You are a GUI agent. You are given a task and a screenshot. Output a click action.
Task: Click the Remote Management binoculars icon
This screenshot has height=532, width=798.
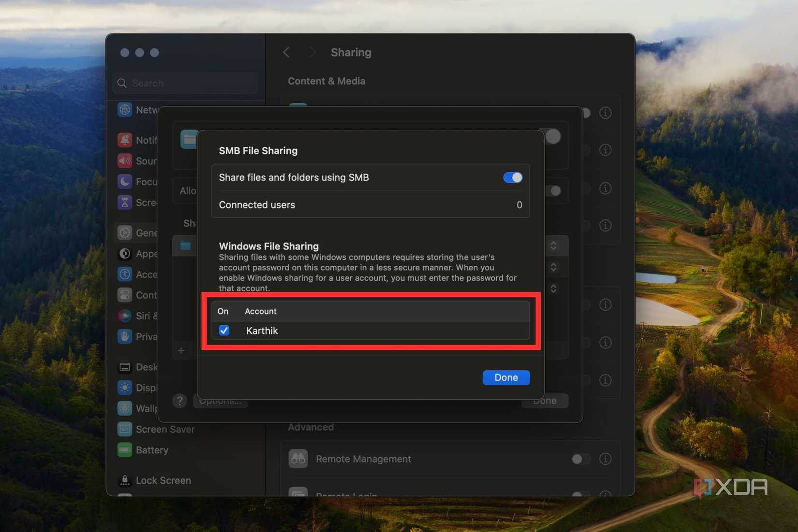point(298,458)
